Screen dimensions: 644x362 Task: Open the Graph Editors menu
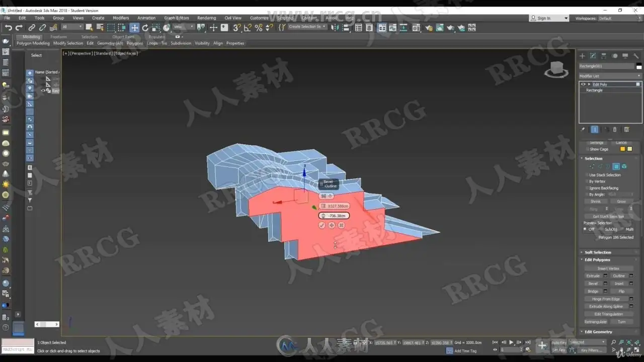point(177,18)
